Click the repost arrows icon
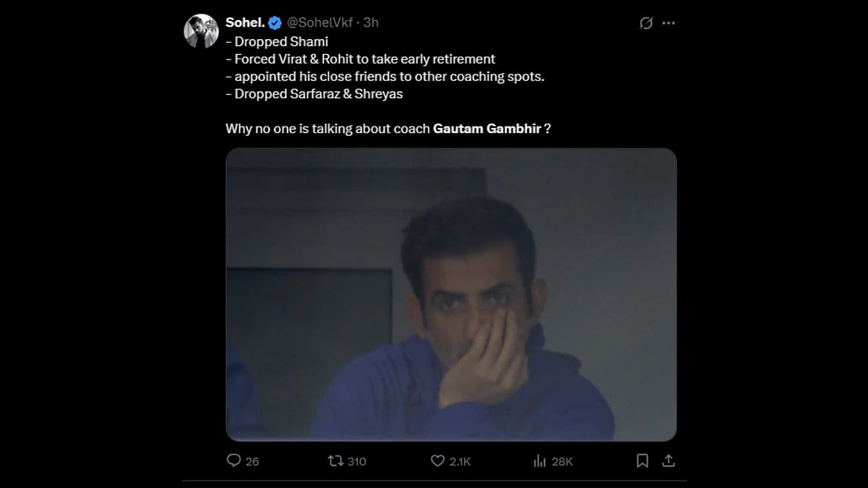Screen dimensions: 868x488 click(335, 461)
